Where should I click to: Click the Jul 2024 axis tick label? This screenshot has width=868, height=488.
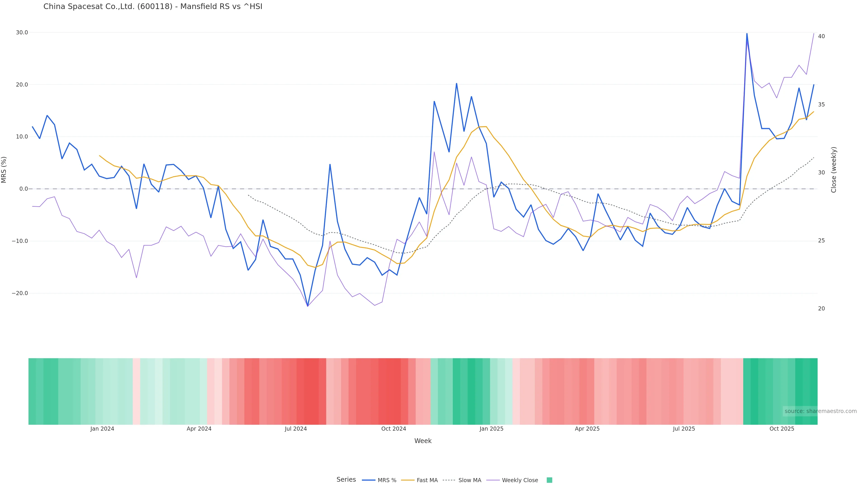pyautogui.click(x=295, y=429)
